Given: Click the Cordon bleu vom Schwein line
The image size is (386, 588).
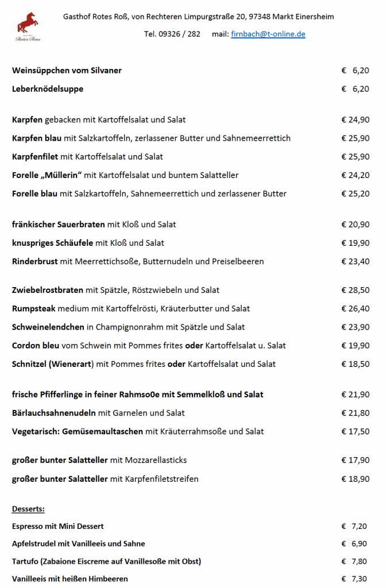Looking at the screenshot, I should coord(149,345).
